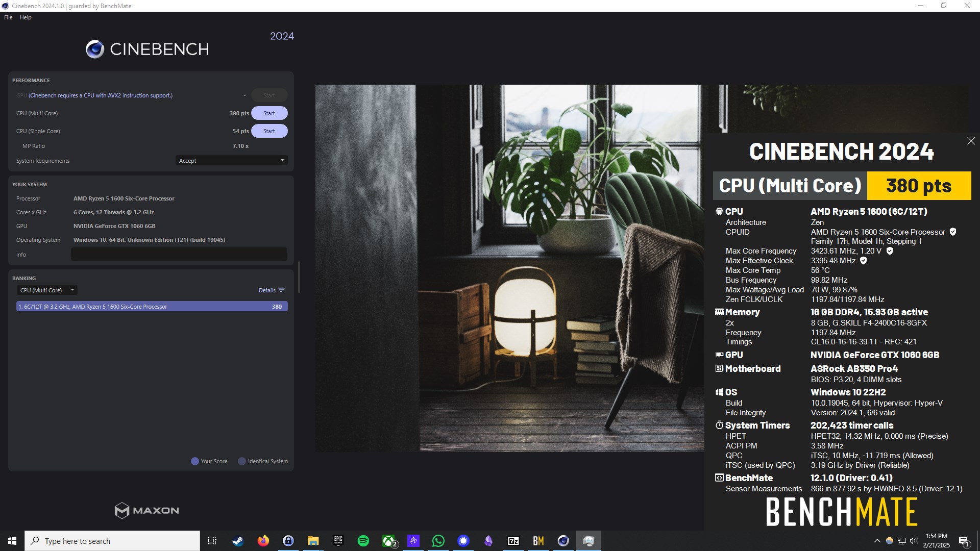The width and height of the screenshot is (980, 551).
Task: Click the Cinebench logo icon
Action: [x=95, y=49]
